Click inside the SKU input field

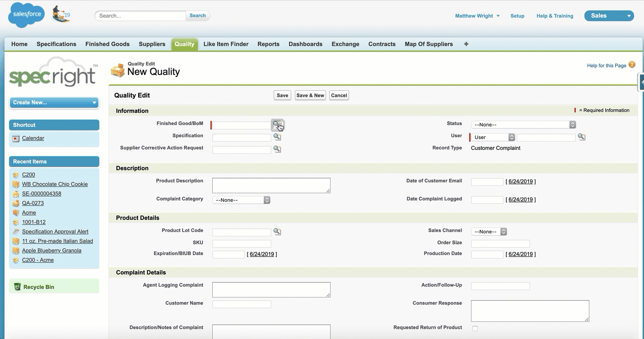[241, 243]
